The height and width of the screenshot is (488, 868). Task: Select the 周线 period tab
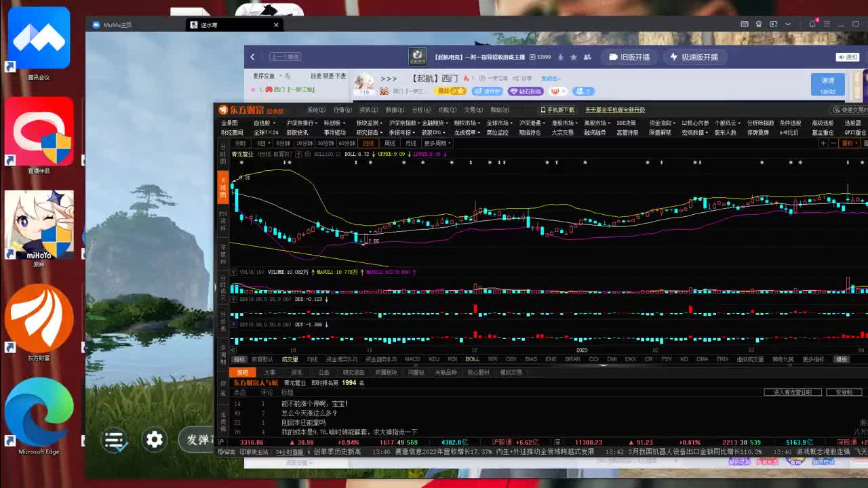389,144
